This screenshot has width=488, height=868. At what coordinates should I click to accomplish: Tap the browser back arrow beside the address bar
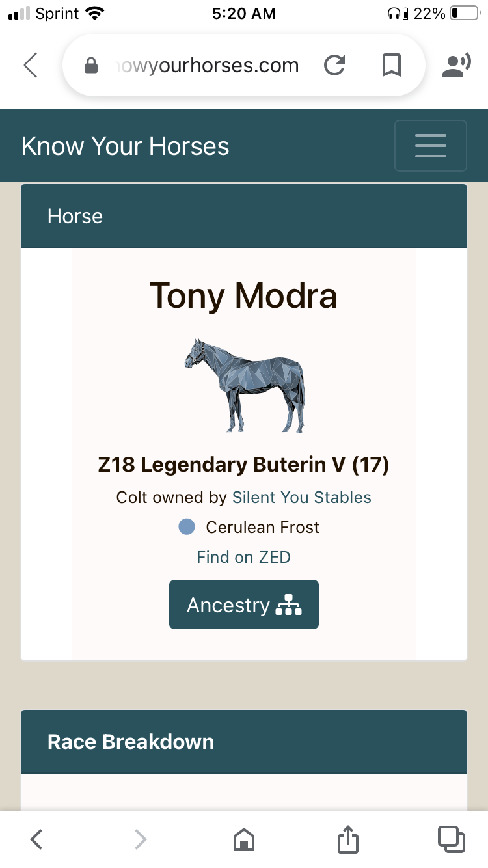pyautogui.click(x=31, y=65)
